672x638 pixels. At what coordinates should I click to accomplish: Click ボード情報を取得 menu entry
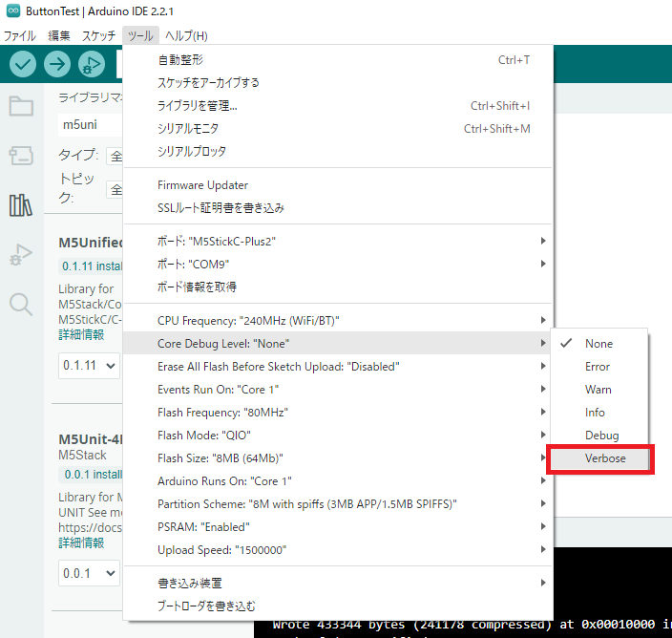197,287
